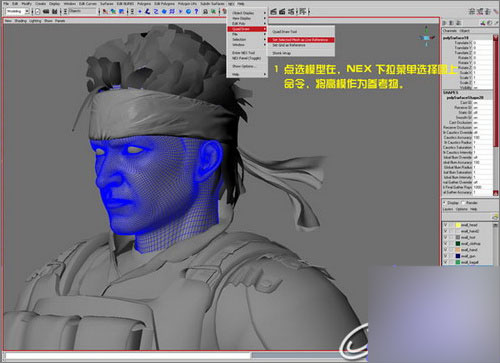Expand the Help submenu arrow in NEX menu
Screen dimensions: 500x363
tap(265, 74)
